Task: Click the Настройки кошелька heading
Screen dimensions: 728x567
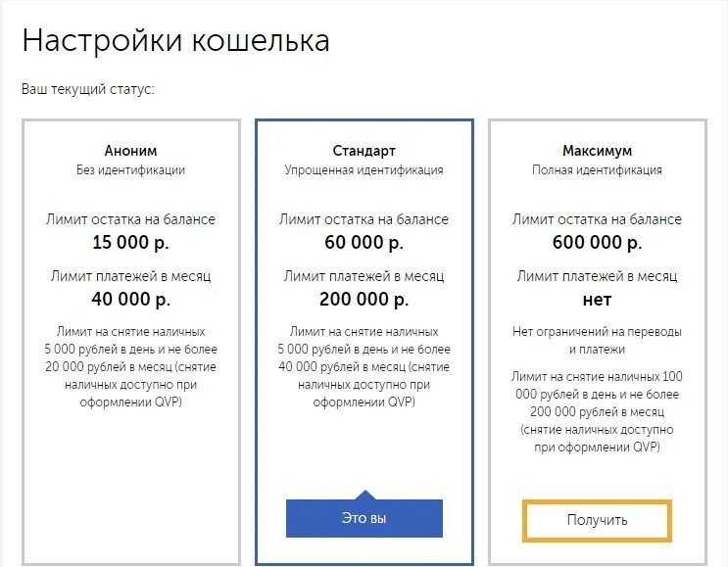Action: (176, 40)
